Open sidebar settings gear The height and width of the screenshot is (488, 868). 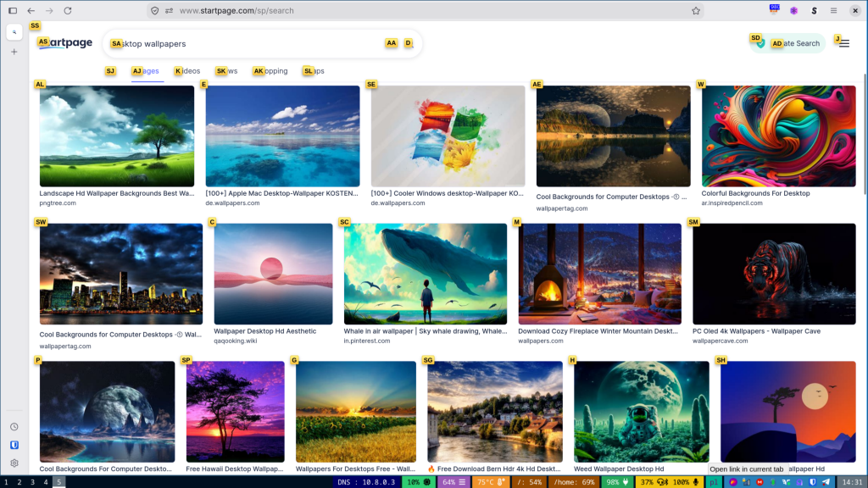(14, 463)
